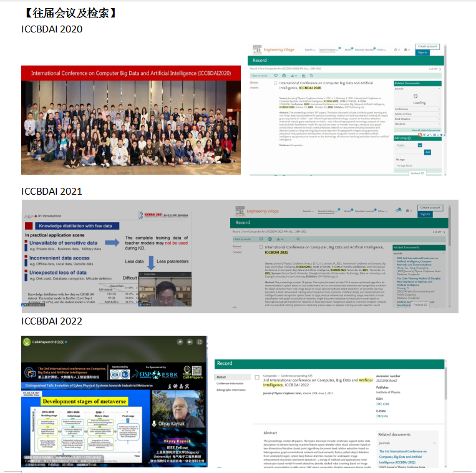Open the Conference Information tab in the 2022 record

coord(230,383)
